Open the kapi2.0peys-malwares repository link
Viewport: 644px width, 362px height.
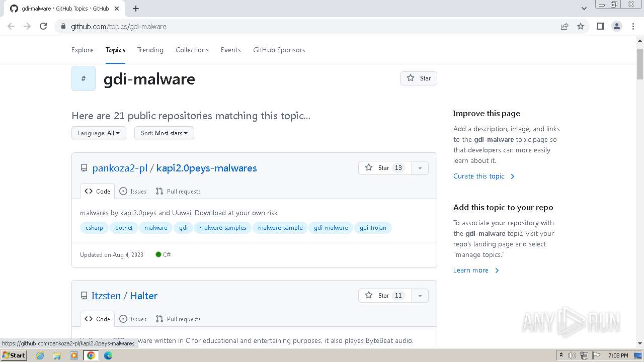206,168
